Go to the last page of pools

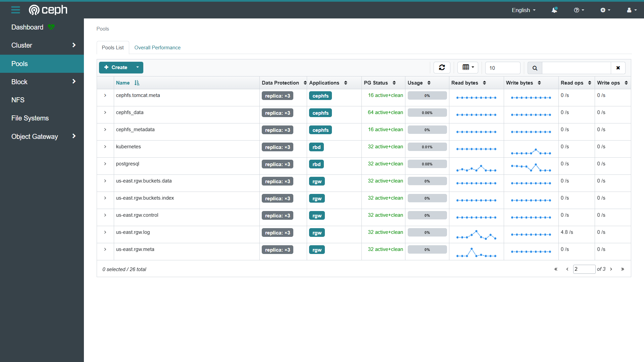click(623, 269)
